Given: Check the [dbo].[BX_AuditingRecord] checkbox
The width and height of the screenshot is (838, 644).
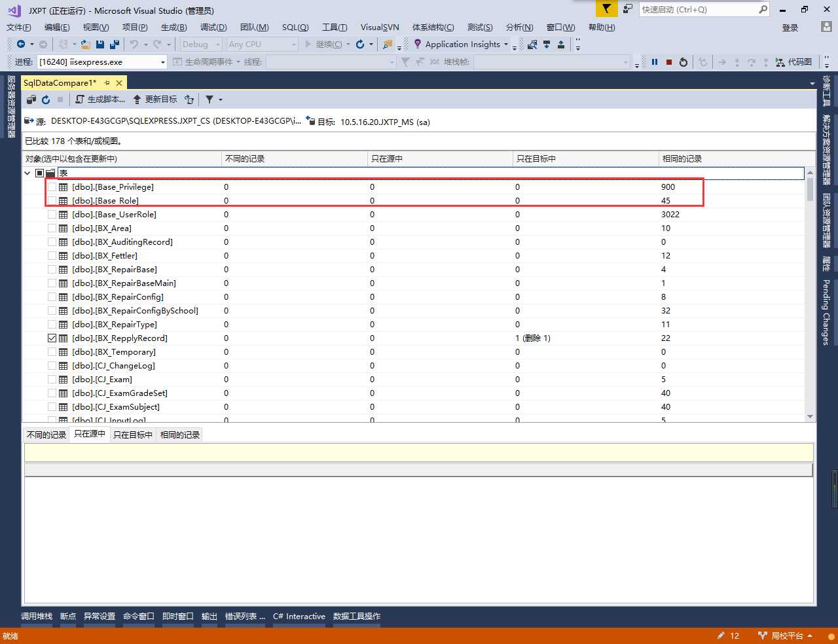Looking at the screenshot, I should 52,242.
